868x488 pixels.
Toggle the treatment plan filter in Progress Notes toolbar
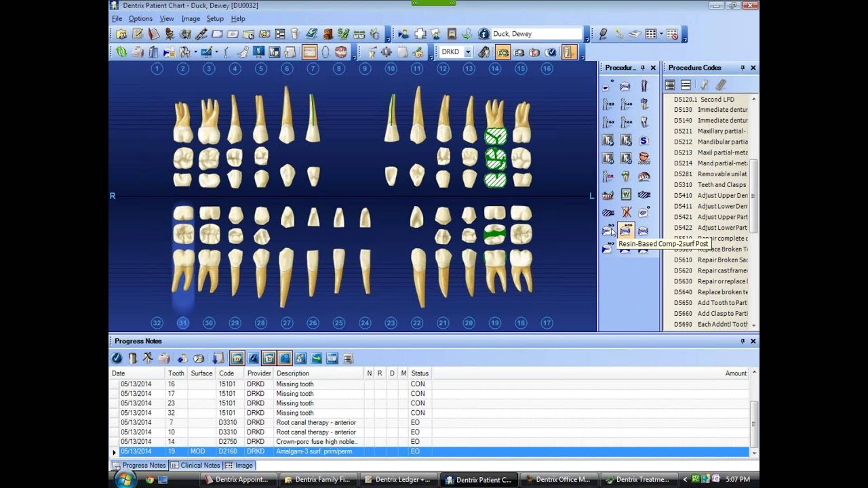[237, 358]
